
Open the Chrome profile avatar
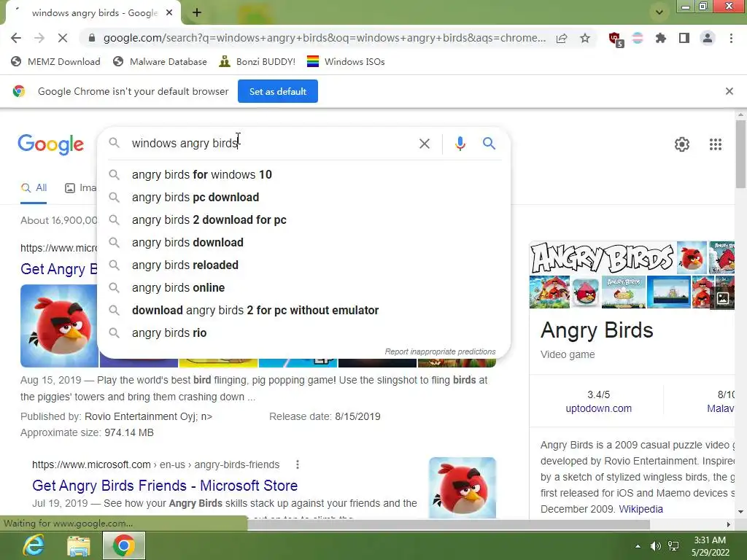pyautogui.click(x=708, y=38)
